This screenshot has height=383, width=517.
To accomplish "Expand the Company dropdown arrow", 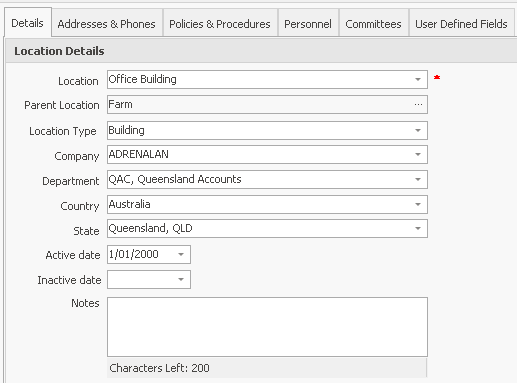I will pos(418,154).
